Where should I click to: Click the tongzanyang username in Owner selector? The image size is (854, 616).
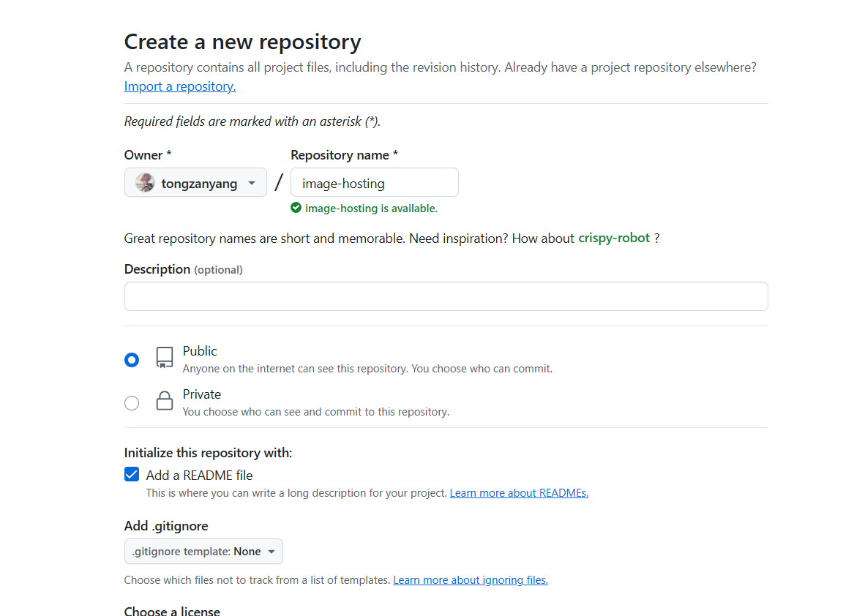pyautogui.click(x=199, y=184)
